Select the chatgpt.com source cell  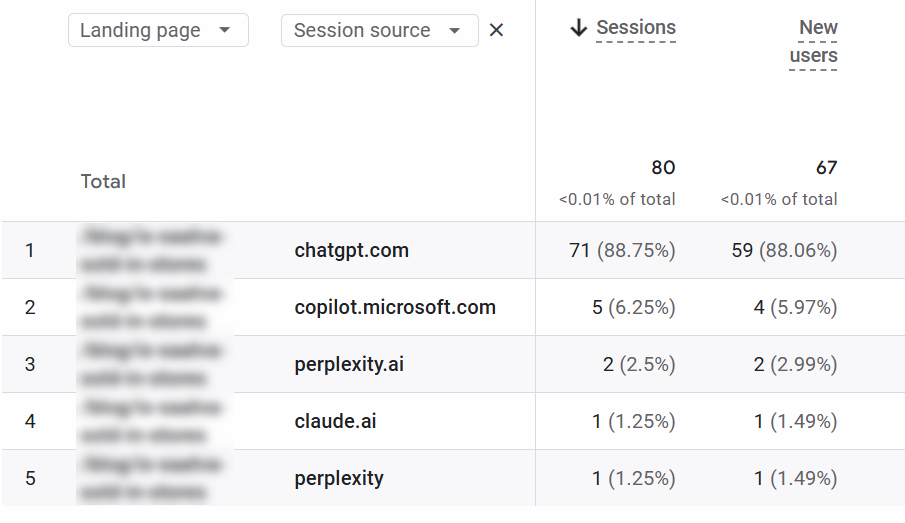(x=351, y=250)
